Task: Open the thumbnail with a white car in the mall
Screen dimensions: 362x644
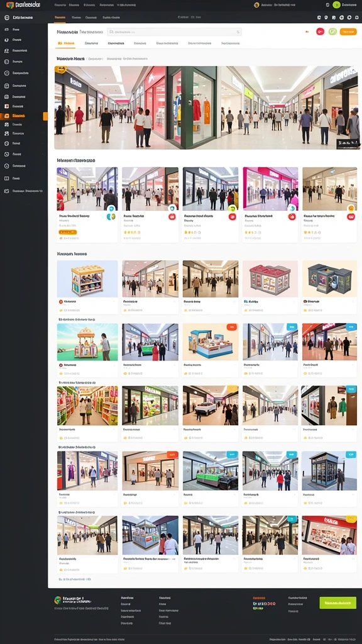Action: [211, 406]
